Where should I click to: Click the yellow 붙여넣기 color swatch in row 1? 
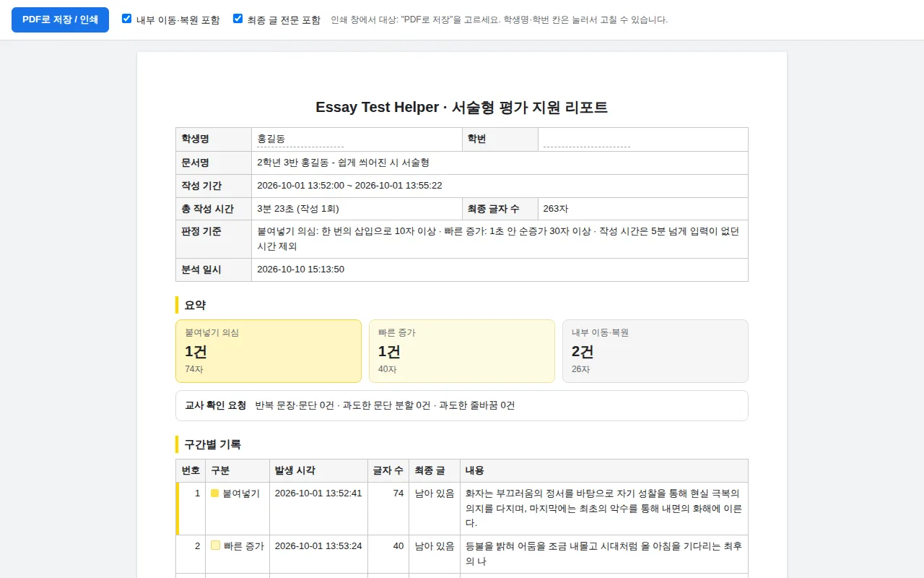[214, 493]
